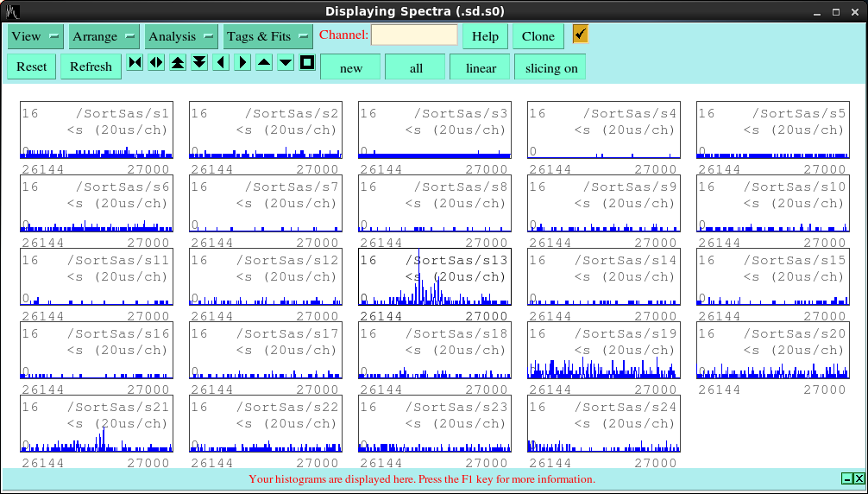Click the square full-view icon

(x=307, y=62)
